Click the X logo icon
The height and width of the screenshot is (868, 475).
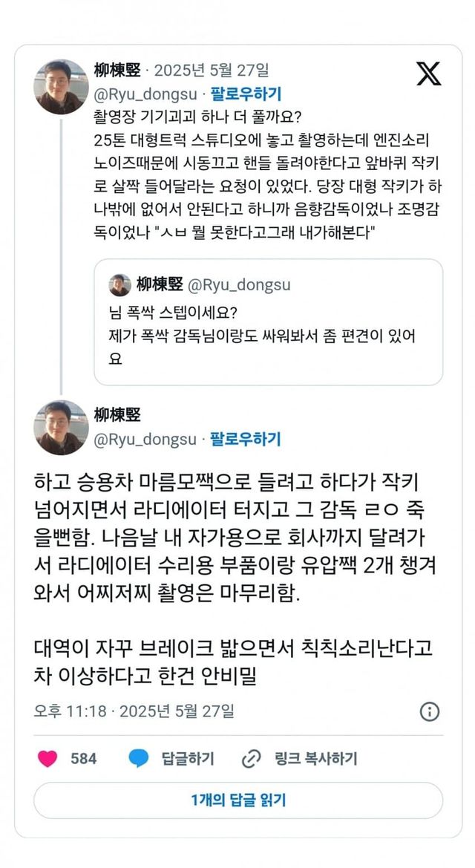[428, 74]
